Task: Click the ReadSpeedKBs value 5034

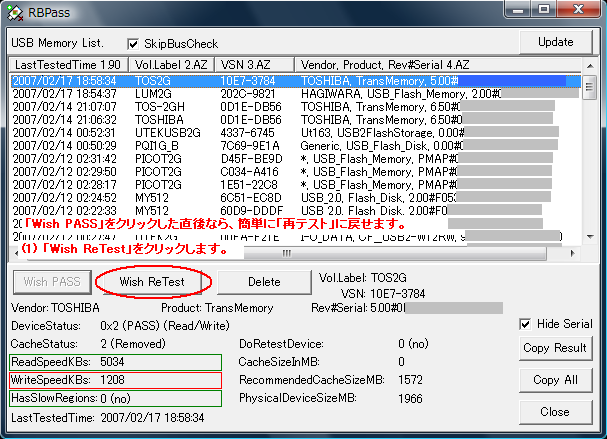Action: point(112,362)
